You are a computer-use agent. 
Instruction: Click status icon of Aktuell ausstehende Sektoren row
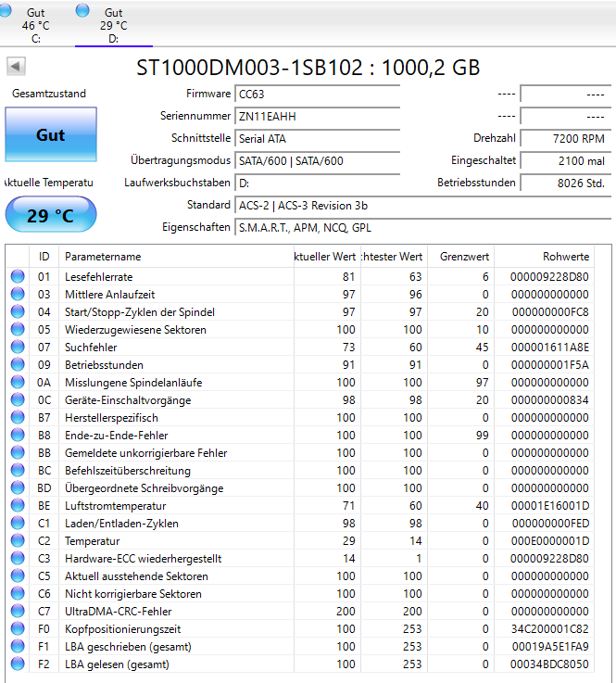18,575
